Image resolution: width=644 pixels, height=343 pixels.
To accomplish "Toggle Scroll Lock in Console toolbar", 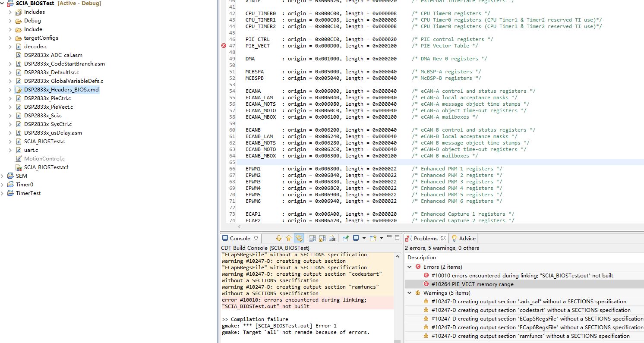I will pos(322,238).
